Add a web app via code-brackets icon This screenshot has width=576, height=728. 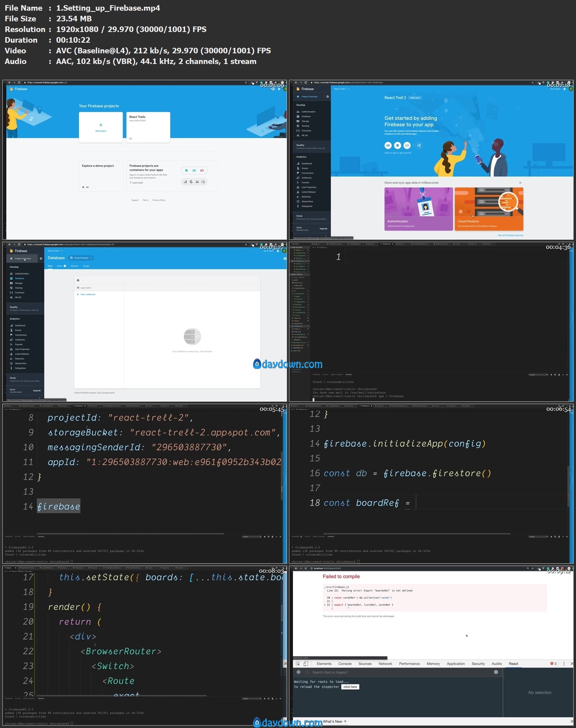[x=407, y=145]
